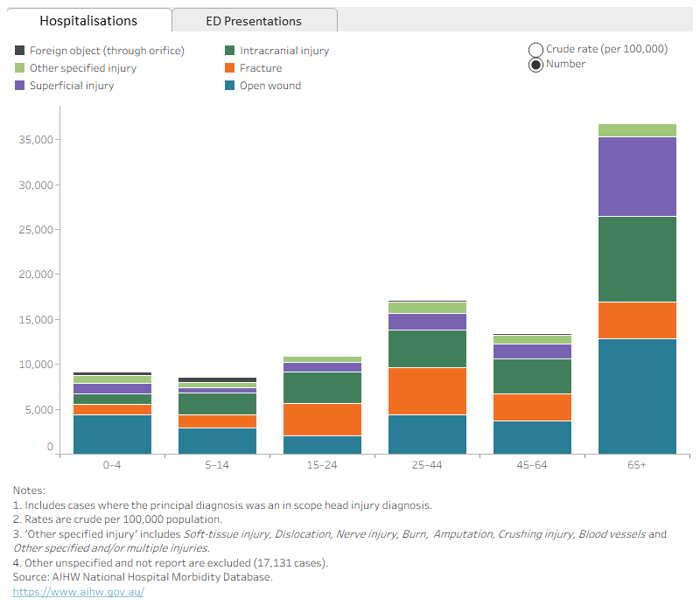Click the 35,000 y-axis value
This screenshot has width=700, height=612.
[x=36, y=140]
